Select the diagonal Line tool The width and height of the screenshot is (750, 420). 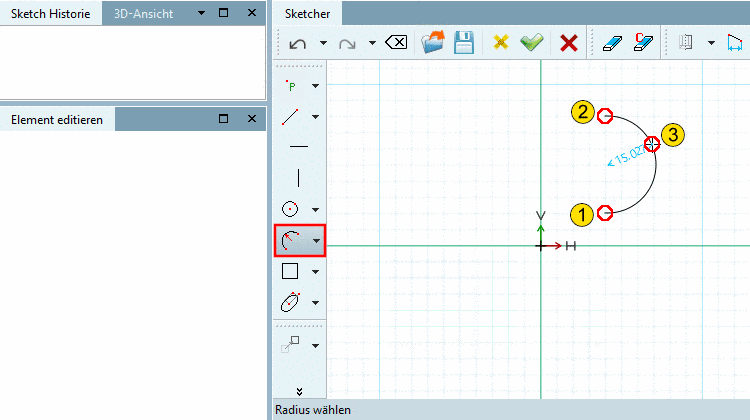click(x=290, y=117)
